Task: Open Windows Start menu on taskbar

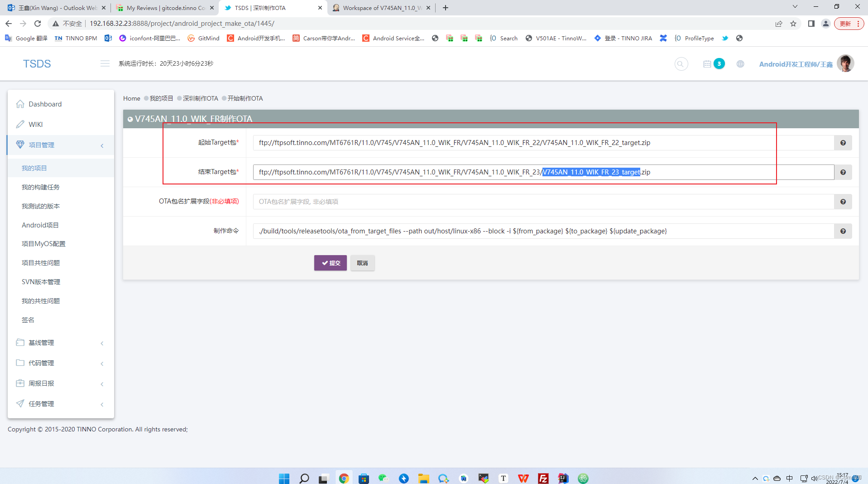Action: tap(284, 478)
